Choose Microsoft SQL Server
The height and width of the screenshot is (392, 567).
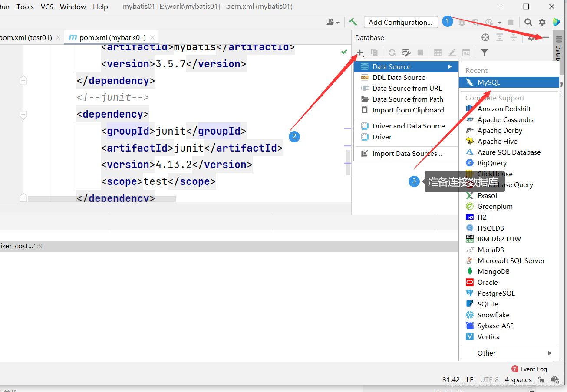509,260
